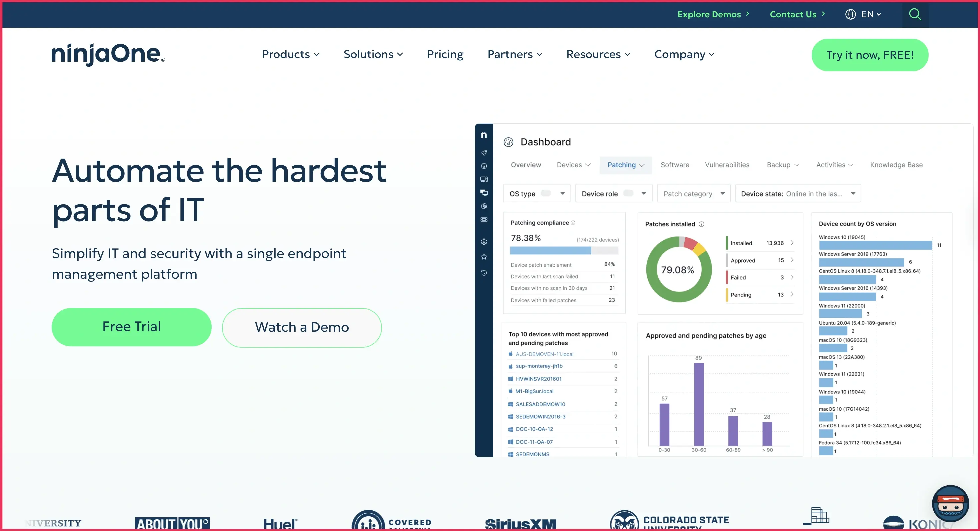
Task: Click the star favorites icon in sidebar
Action: 484,257
